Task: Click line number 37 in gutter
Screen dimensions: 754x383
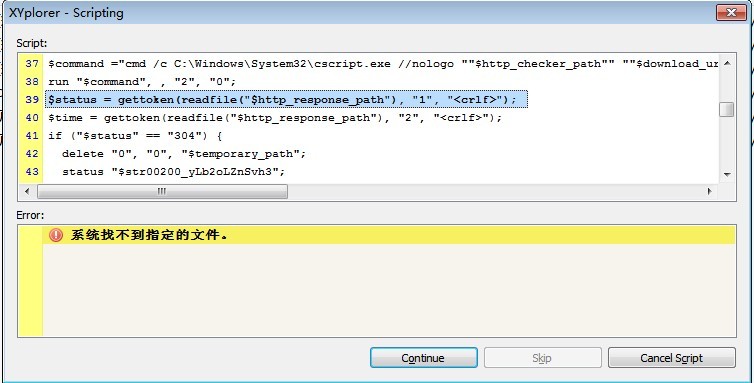Action: point(32,64)
